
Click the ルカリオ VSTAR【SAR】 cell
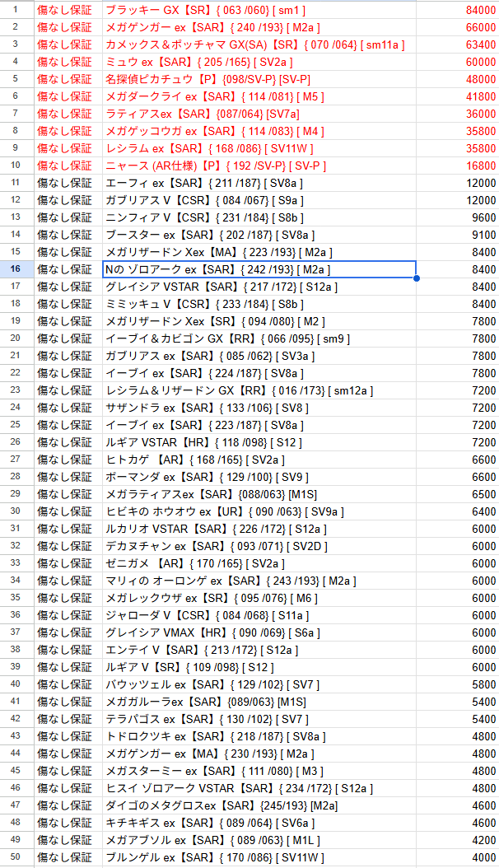259,529
